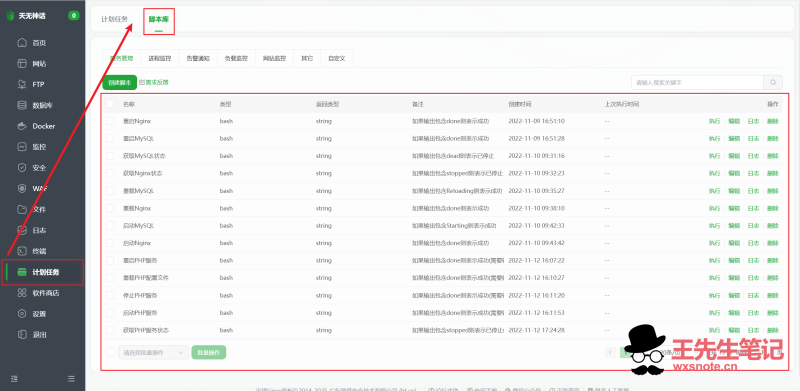Focus the search keyword input field

click(x=697, y=82)
